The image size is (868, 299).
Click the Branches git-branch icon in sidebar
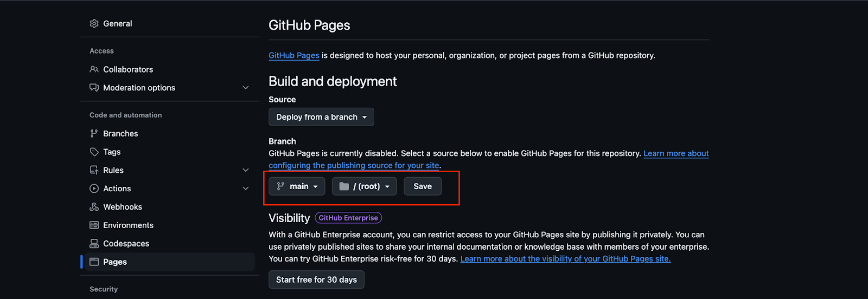[94, 133]
